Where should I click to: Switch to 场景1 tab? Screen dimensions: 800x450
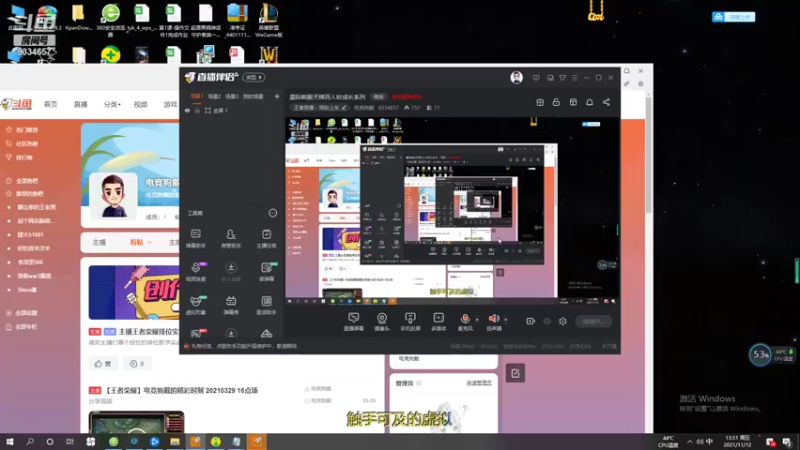(x=196, y=96)
